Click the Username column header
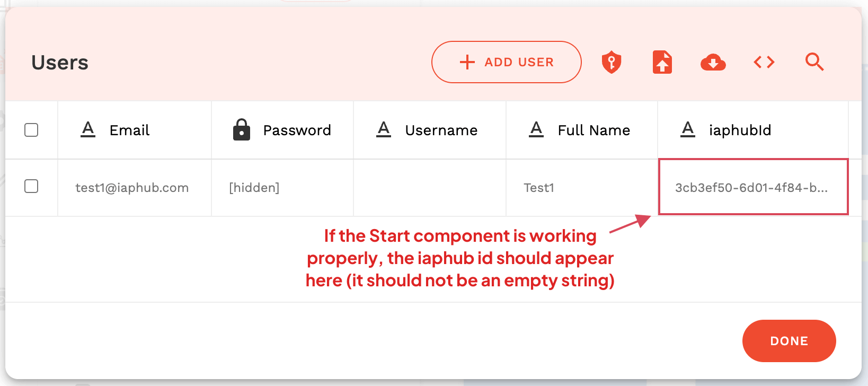Viewport: 868px width, 386px height. 441,130
